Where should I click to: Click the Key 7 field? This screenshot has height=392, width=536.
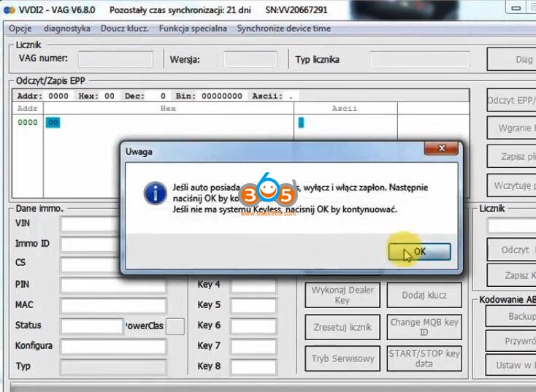pos(253,347)
